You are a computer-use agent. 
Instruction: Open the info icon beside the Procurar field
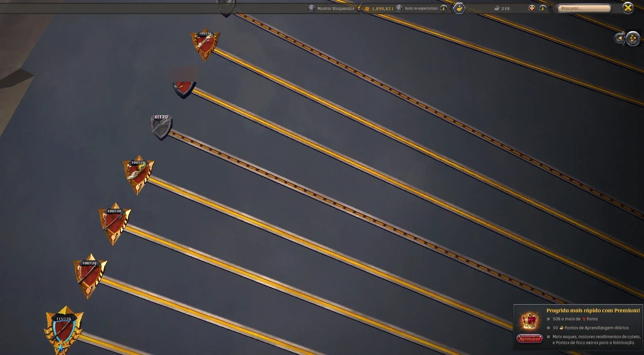tap(543, 8)
